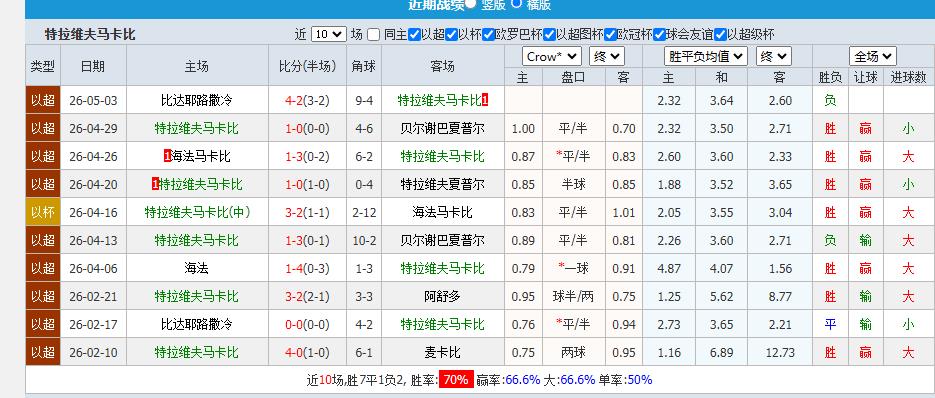The width and height of the screenshot is (935, 398).
Task: Uncheck the 以超图杯 checkbox
Action: (550, 35)
